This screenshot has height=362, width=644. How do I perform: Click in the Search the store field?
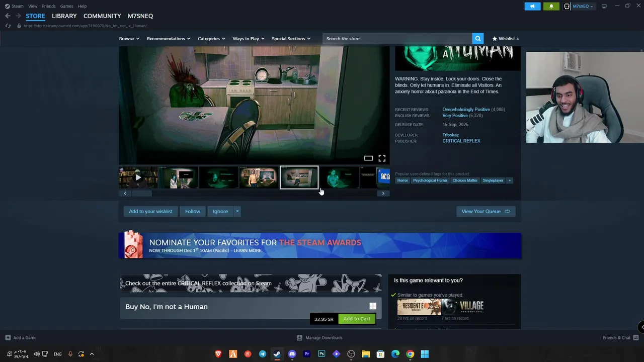click(397, 39)
